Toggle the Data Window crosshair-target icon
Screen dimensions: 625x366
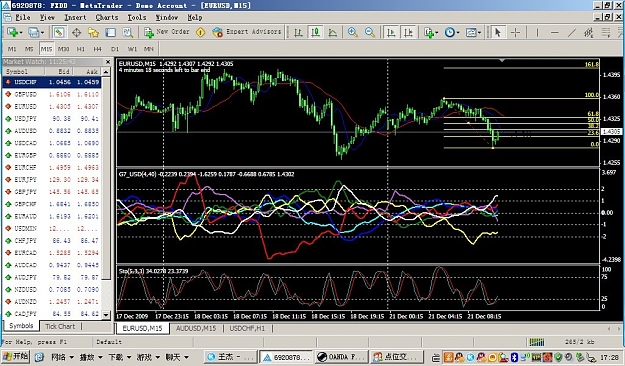coord(76,32)
